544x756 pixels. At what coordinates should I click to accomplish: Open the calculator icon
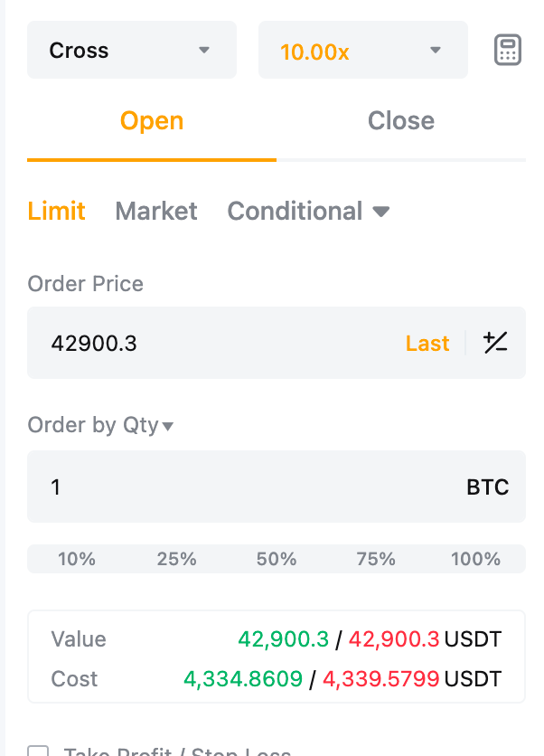[508, 50]
